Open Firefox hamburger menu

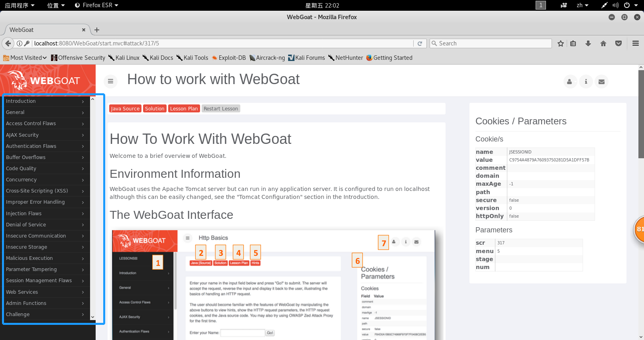pyautogui.click(x=636, y=43)
